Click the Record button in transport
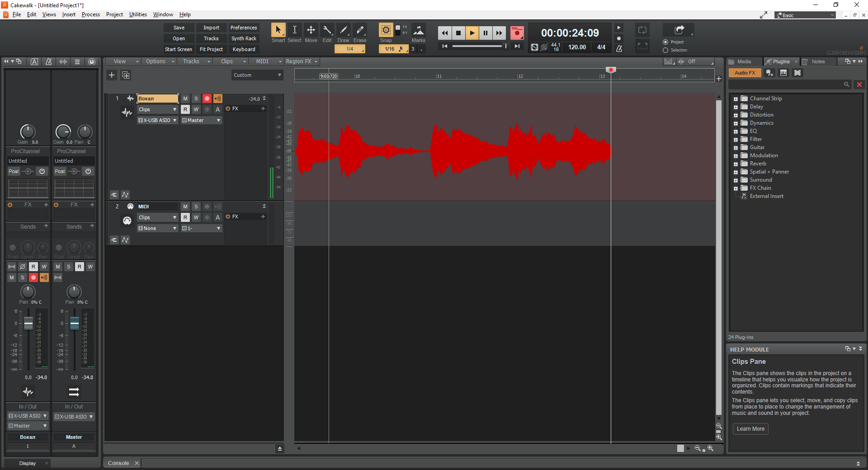The height and width of the screenshot is (470, 868). (517, 33)
